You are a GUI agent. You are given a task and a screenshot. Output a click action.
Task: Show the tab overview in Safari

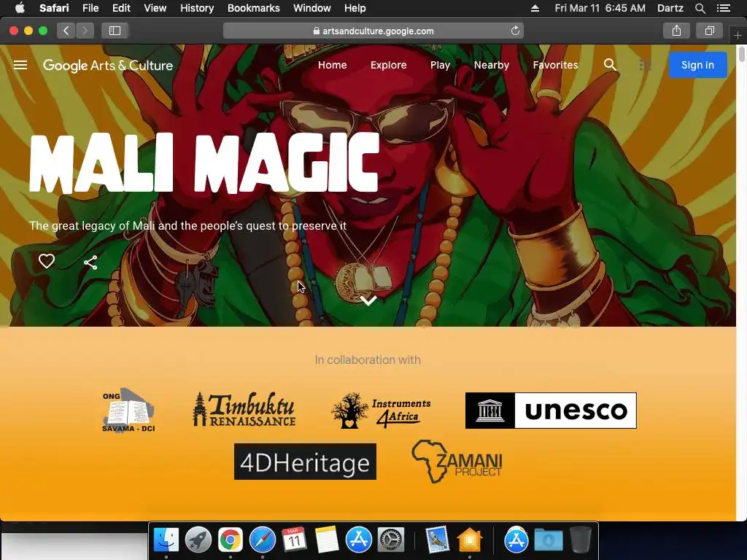pos(709,31)
